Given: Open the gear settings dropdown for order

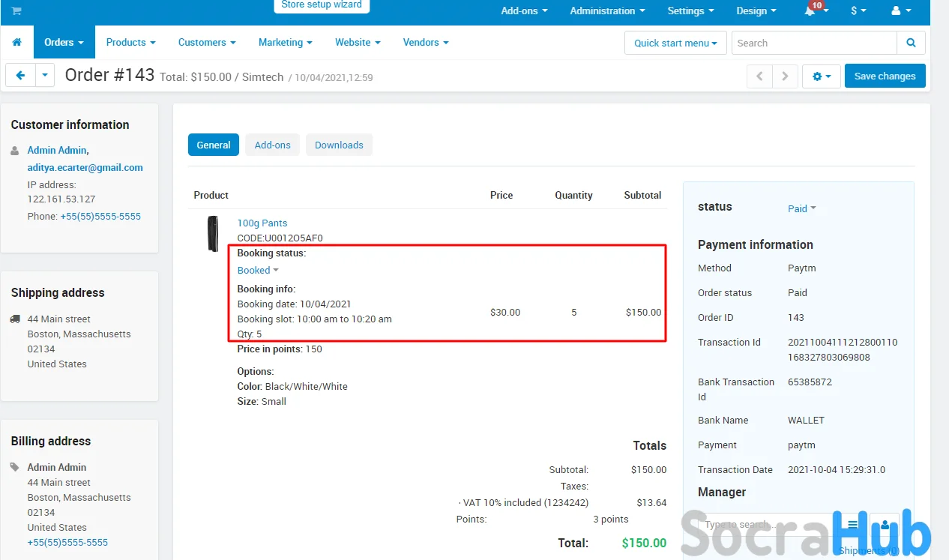Looking at the screenshot, I should (821, 76).
